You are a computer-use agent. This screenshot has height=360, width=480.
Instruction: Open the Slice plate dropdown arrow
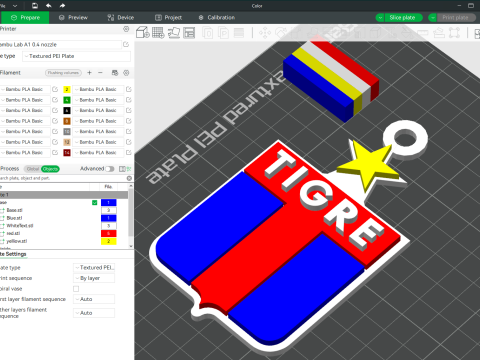pos(380,18)
